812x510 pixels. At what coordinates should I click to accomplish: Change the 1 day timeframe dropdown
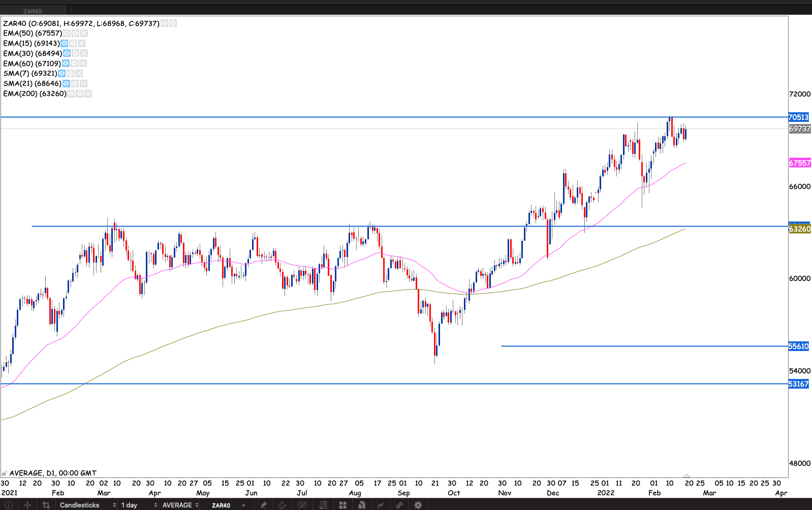(x=139, y=505)
